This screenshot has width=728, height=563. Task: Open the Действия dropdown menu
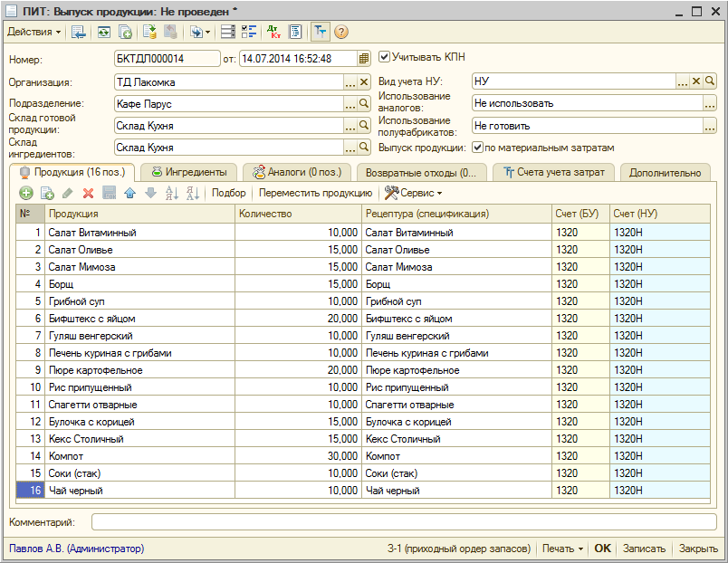point(34,32)
